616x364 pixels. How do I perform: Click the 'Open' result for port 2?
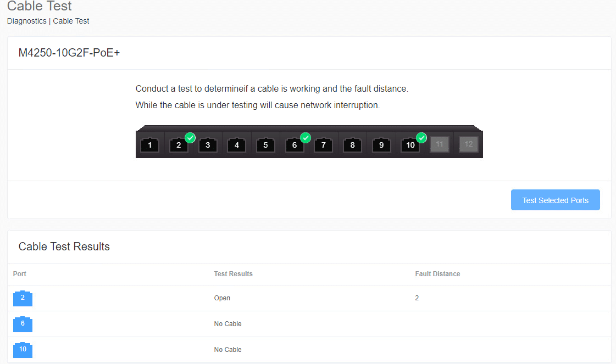[x=222, y=298]
